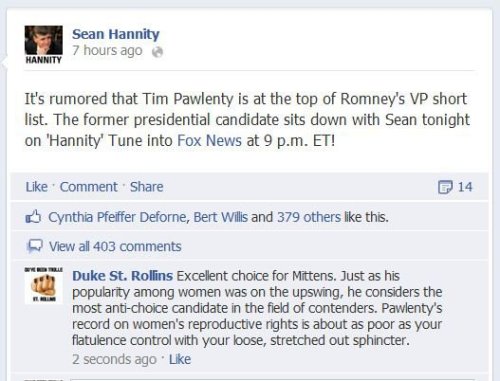Viewport: 500px width, 381px height.
Task: Click the public globe privacy icon
Action: 157,52
